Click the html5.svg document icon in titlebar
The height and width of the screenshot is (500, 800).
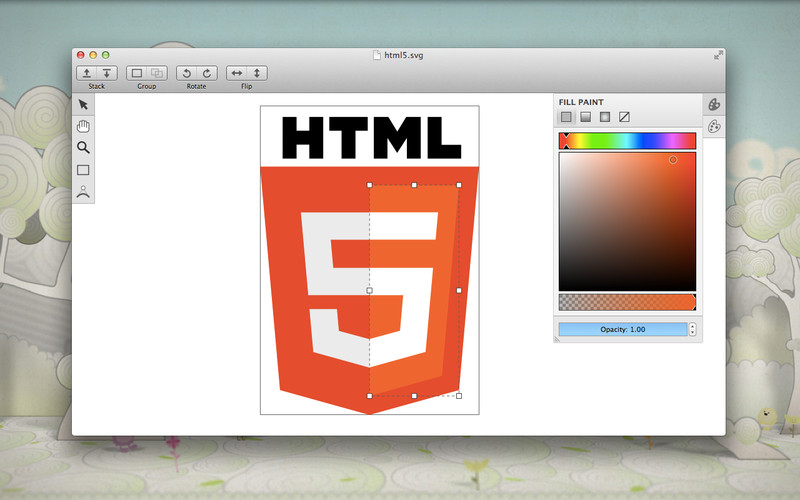click(377, 55)
